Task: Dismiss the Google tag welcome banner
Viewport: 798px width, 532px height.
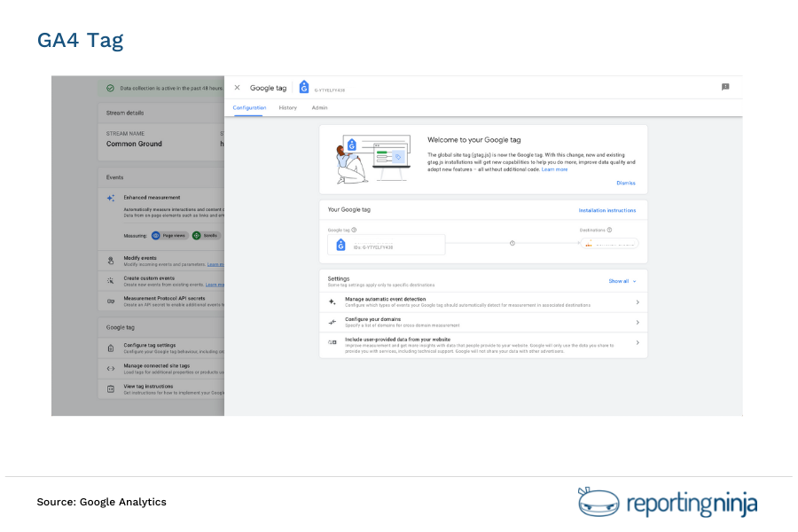Action: point(626,182)
